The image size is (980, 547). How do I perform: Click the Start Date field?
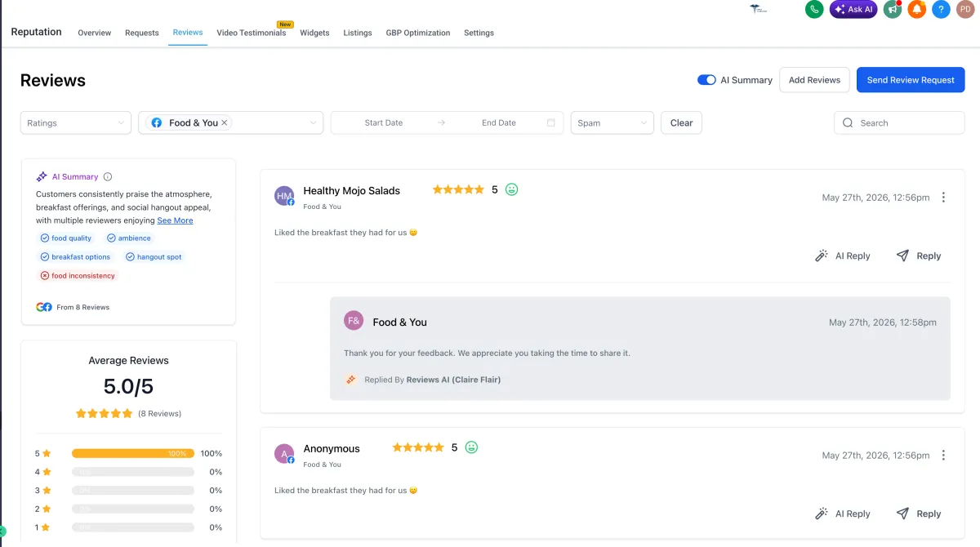384,123
